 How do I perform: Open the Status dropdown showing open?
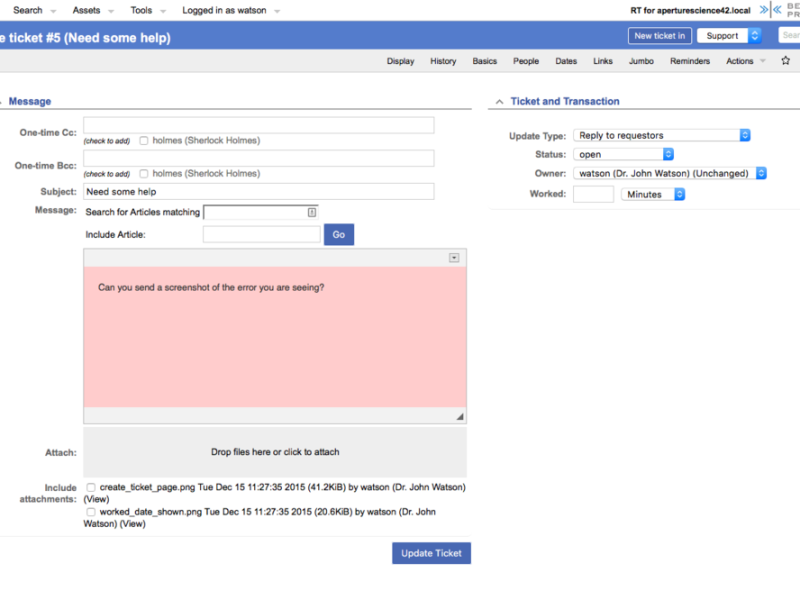coord(623,154)
